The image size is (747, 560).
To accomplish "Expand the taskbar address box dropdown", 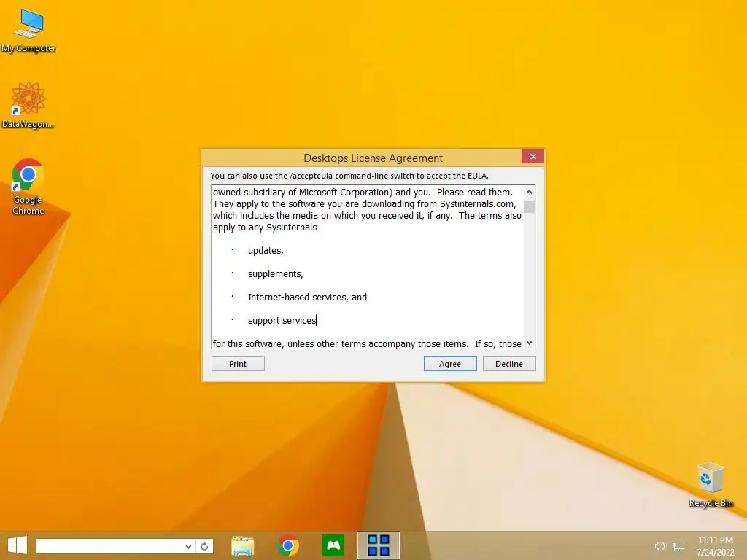I will 189,546.
